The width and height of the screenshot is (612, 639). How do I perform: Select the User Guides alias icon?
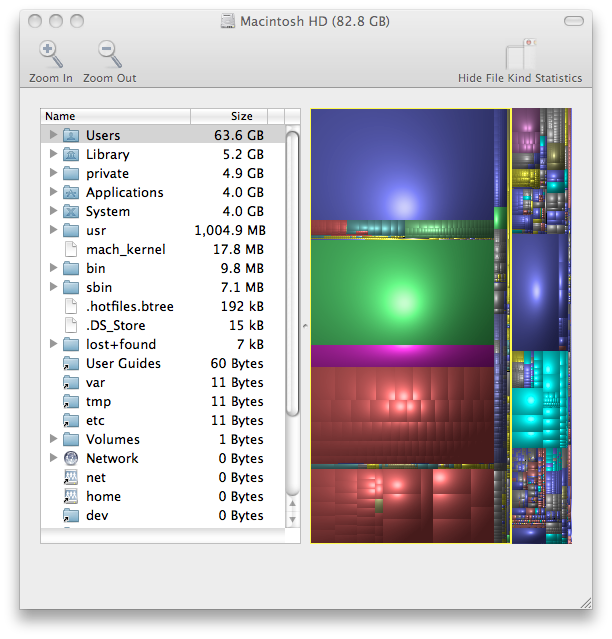[71, 363]
